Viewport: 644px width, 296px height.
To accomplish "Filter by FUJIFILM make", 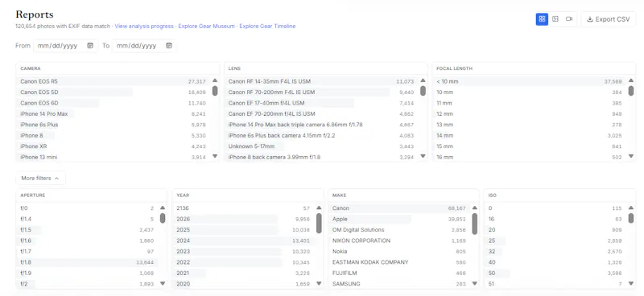I will 399,273.
